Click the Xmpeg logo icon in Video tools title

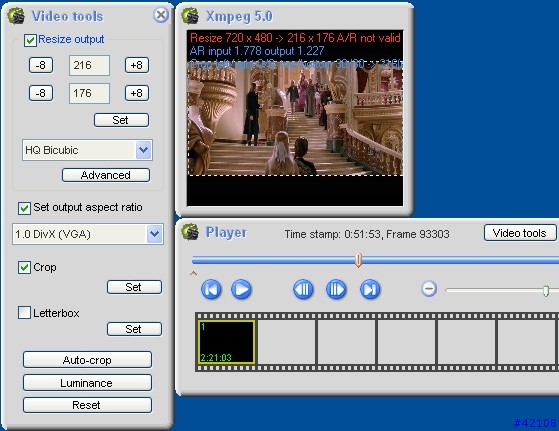pyautogui.click(x=16, y=16)
